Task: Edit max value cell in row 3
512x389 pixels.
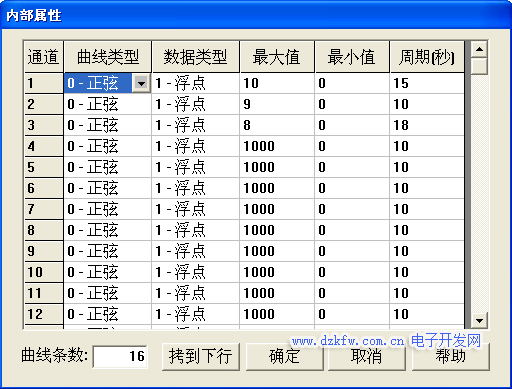Action: coord(277,125)
